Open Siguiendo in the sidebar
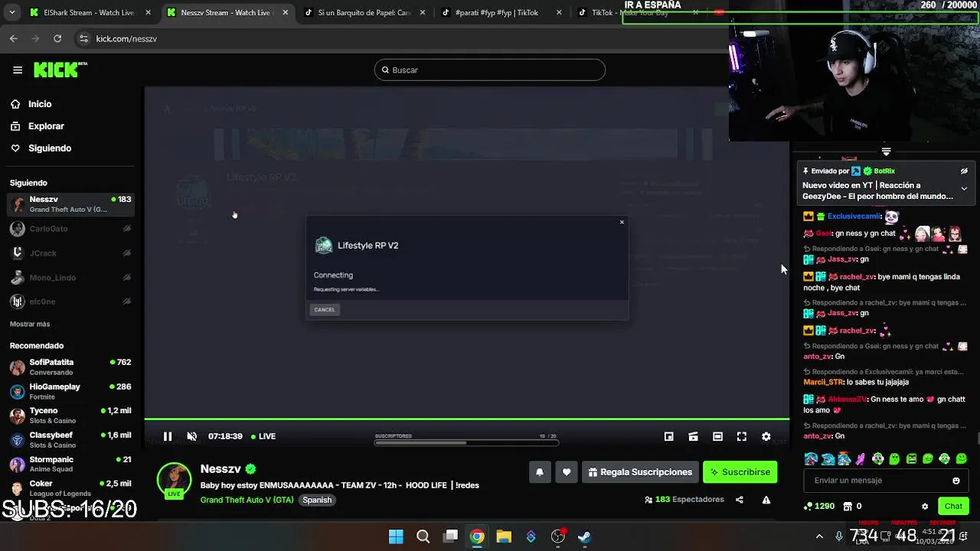This screenshot has height=551, width=980. (x=50, y=148)
